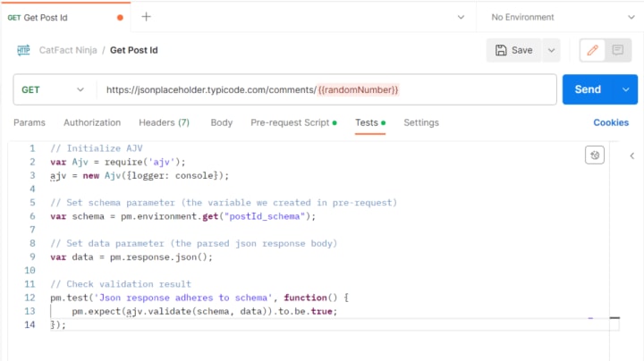This screenshot has height=361, width=644.
Task: Switch to the Pre-request Script tab
Action: [x=293, y=122]
